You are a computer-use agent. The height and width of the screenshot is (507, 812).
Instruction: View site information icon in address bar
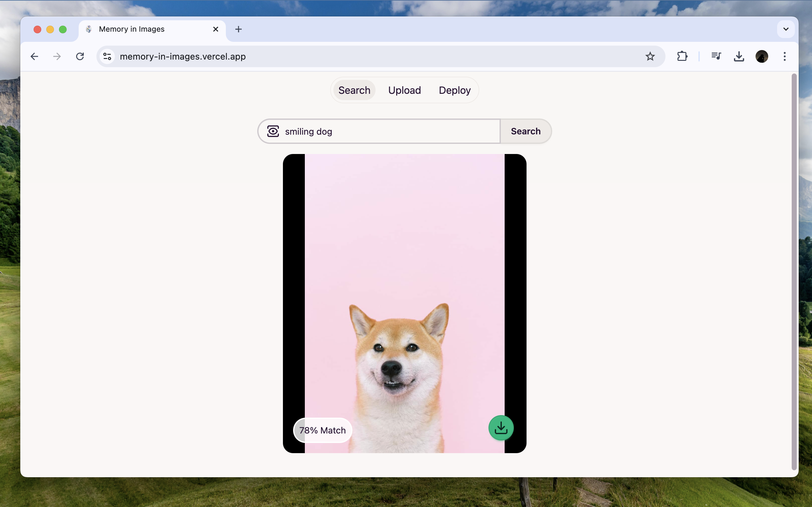107,56
